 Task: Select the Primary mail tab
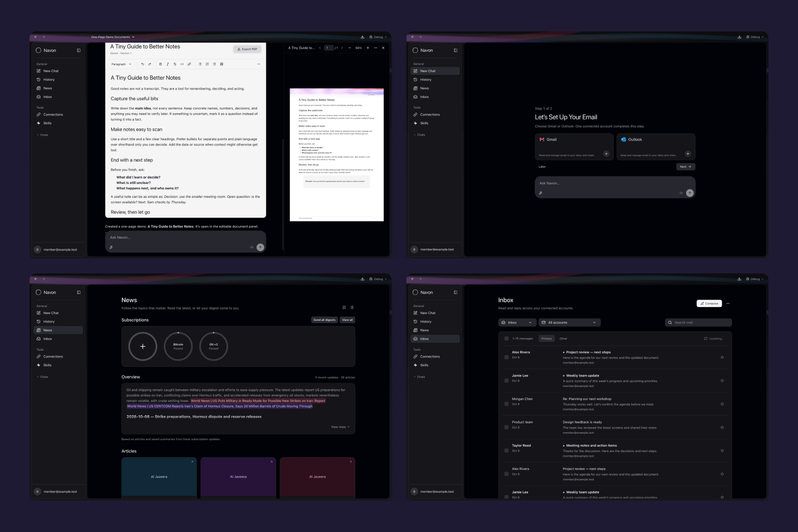coord(547,339)
